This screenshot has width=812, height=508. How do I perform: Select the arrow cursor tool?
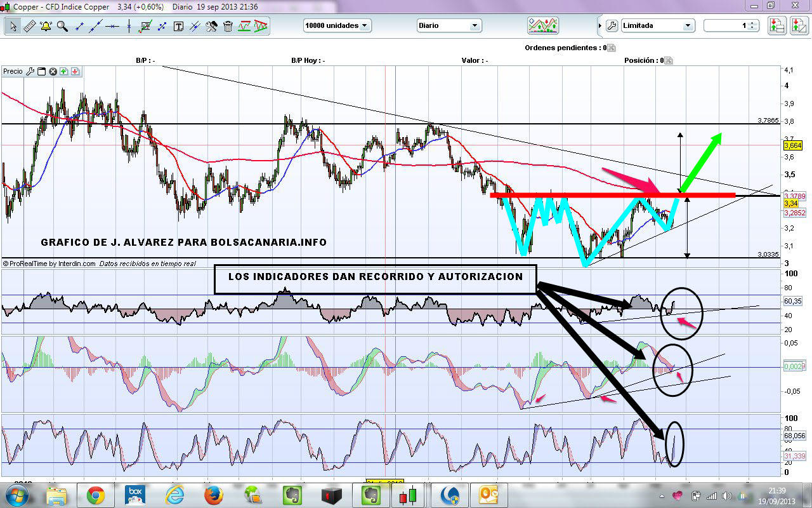(x=13, y=26)
